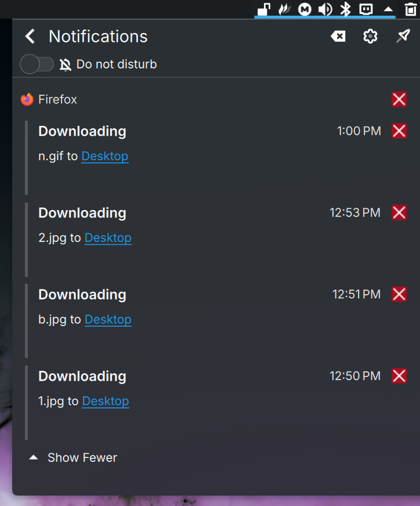Click the volume speaker tray icon
Viewport: 420px width, 506px height.
(325, 9)
